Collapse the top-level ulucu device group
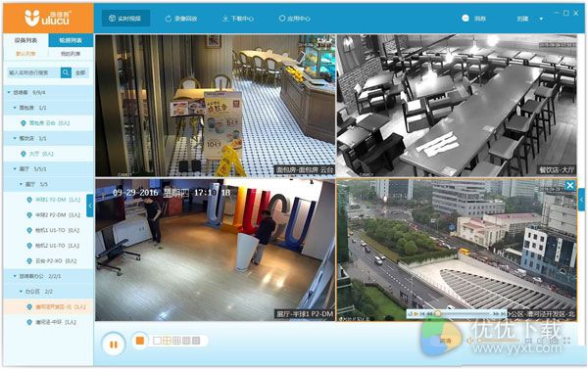 point(9,92)
